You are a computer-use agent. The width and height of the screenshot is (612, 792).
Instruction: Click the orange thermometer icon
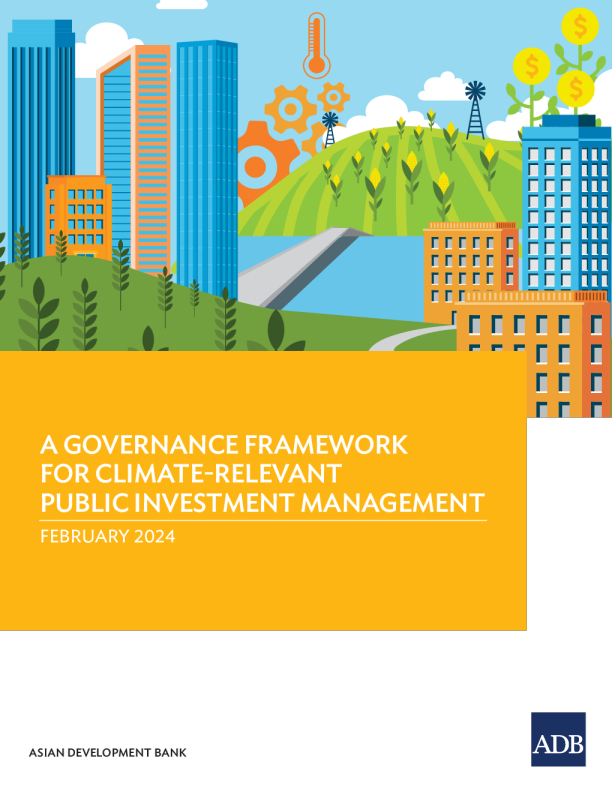[317, 45]
